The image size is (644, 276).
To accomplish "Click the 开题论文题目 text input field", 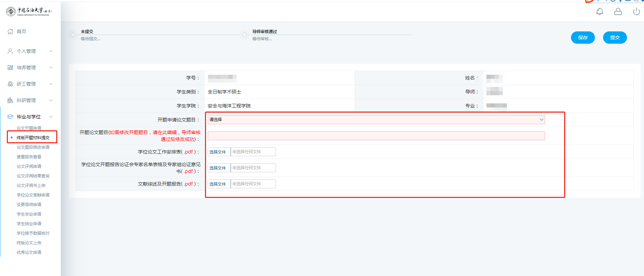I will tap(376, 136).
